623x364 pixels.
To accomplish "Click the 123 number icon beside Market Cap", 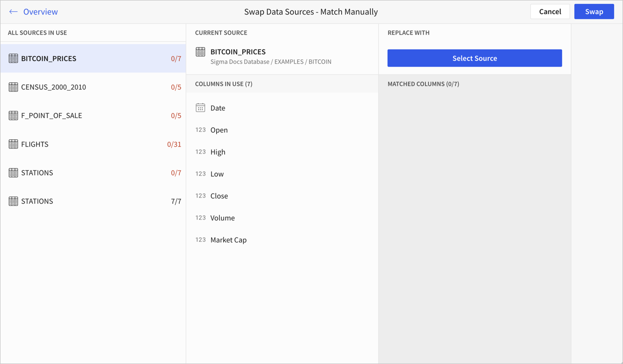I will click(x=201, y=239).
